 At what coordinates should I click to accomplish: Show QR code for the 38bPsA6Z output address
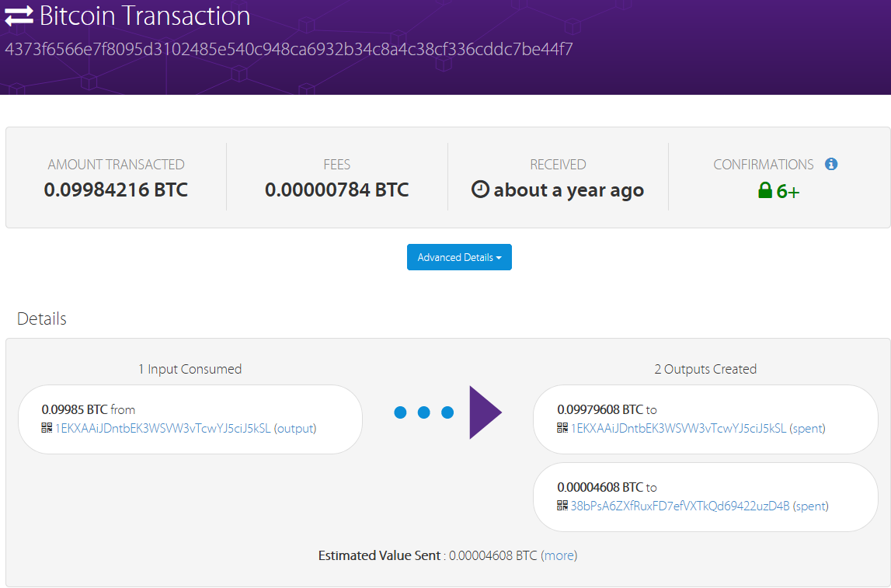coord(562,506)
